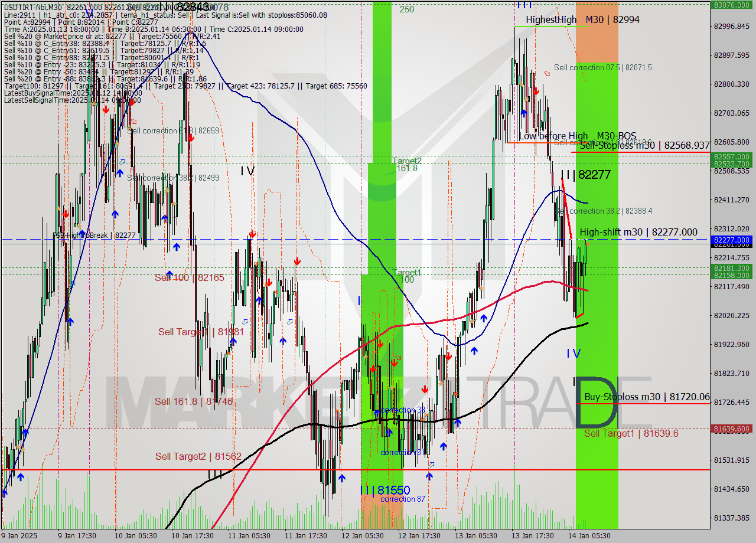The width and height of the screenshot is (756, 543).
Task: Click the Target1 100 label
Action: click(407, 276)
